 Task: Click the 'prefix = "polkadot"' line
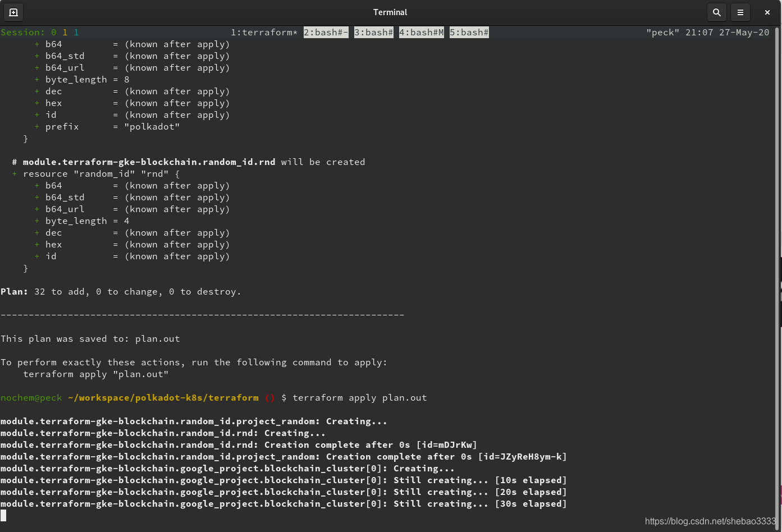coord(107,127)
